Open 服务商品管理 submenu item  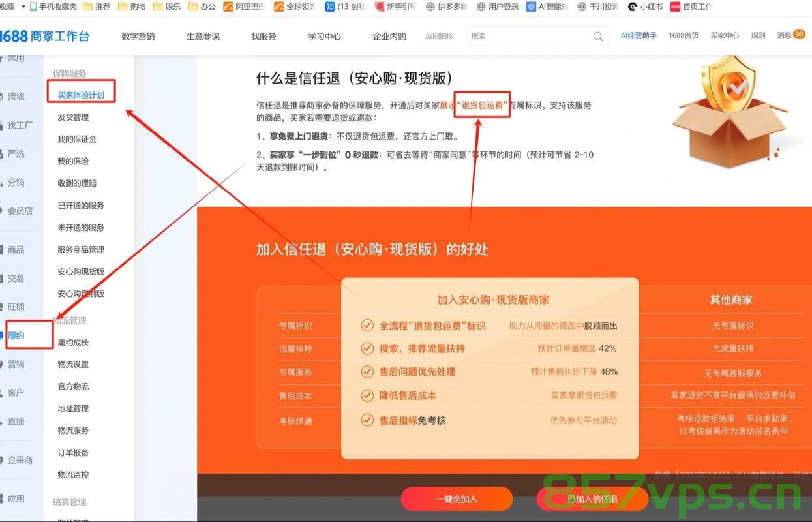[x=81, y=249]
